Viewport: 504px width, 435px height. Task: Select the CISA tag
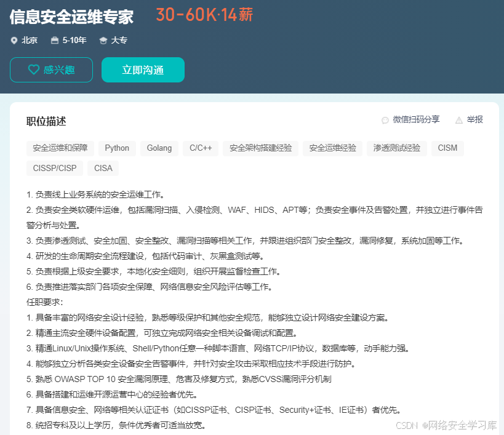coord(103,169)
